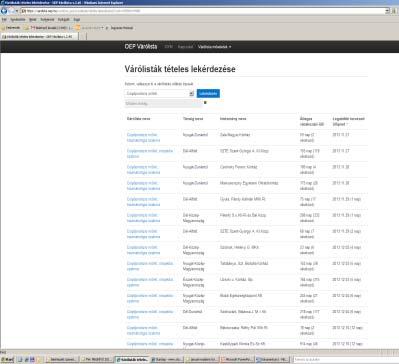Click the Kedvencek star button in favorites bar
The height and width of the screenshot is (364, 399).
11,28
